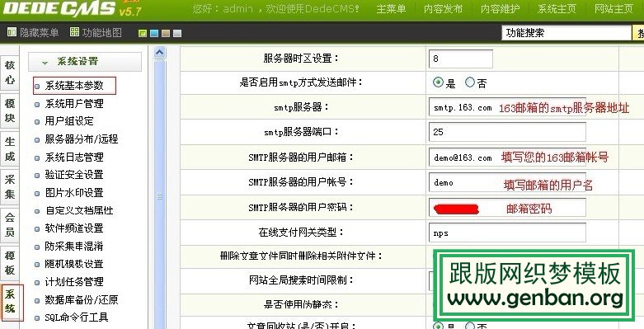Go to 系统主页 in top navigation
The image size is (644, 329).
[x=557, y=8]
